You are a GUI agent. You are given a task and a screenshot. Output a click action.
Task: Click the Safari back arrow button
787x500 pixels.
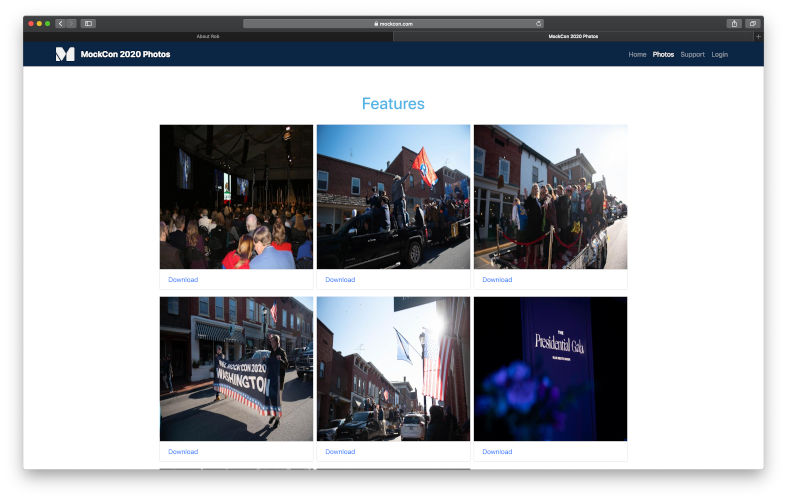coord(60,24)
